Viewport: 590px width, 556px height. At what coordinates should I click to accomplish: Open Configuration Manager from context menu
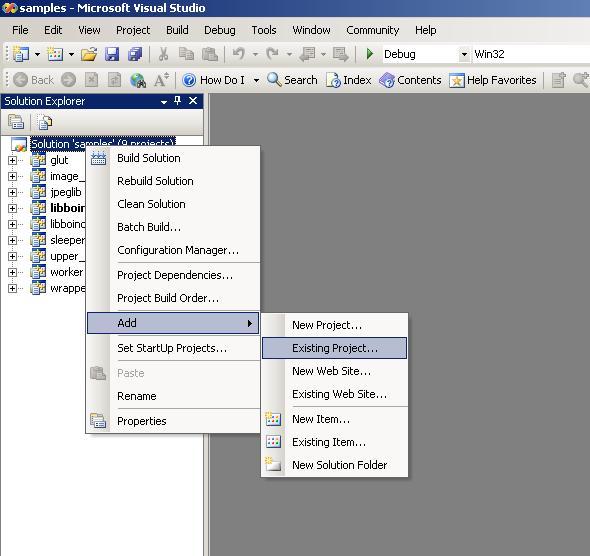(x=173, y=250)
